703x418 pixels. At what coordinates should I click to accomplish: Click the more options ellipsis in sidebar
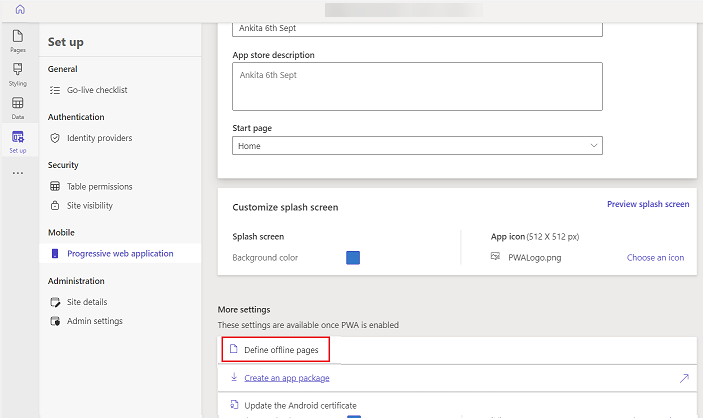[x=18, y=173]
